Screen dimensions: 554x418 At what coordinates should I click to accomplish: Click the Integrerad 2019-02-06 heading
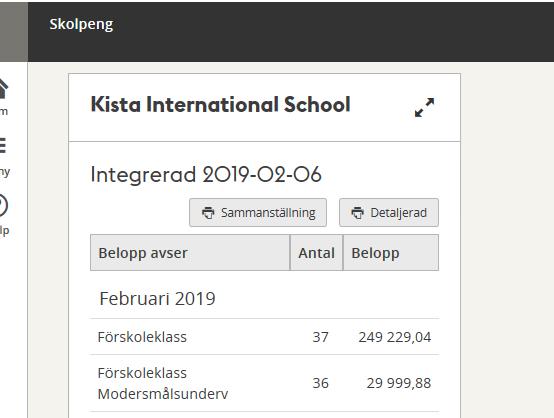206,175
